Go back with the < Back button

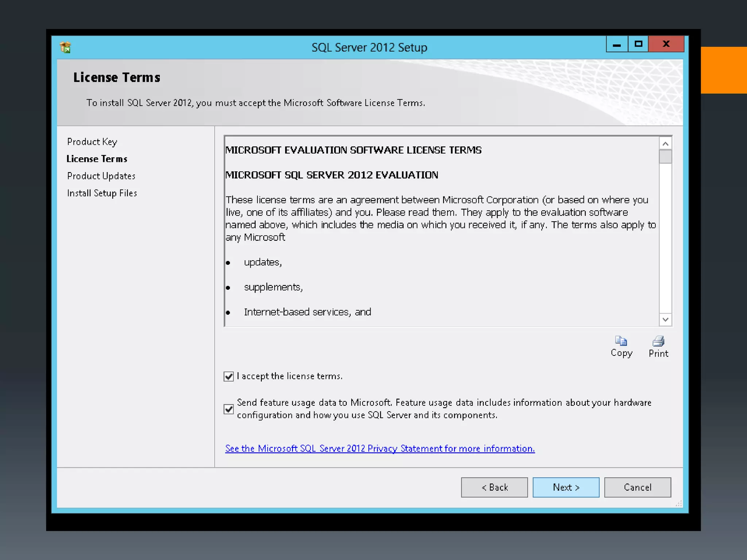point(494,487)
